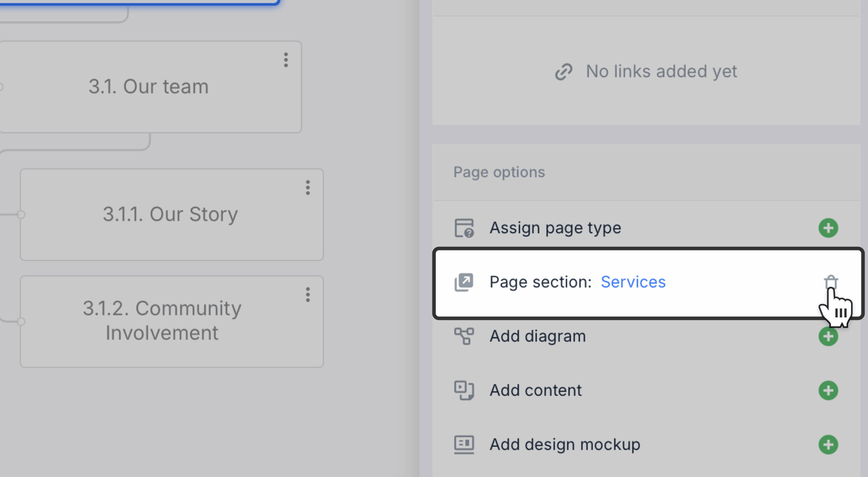Viewport: 868px width, 477px height.
Task: Click the Assign page type icon
Action: click(464, 228)
